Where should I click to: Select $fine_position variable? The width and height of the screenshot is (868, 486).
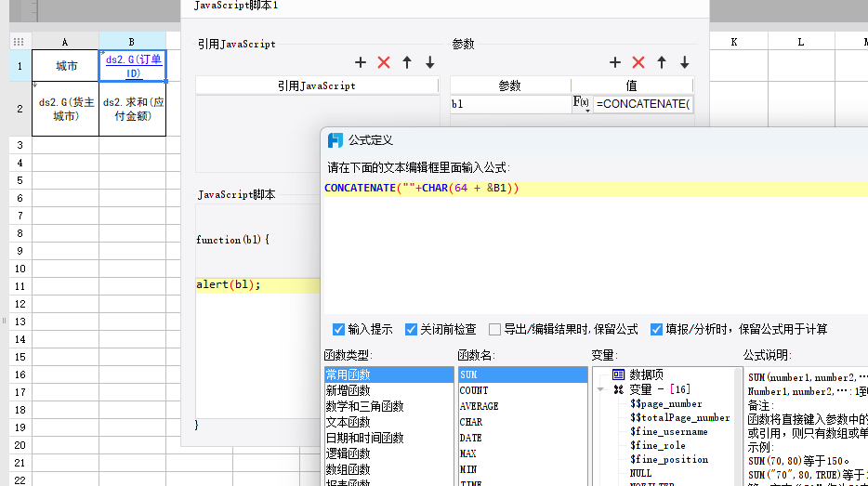[x=669, y=459]
